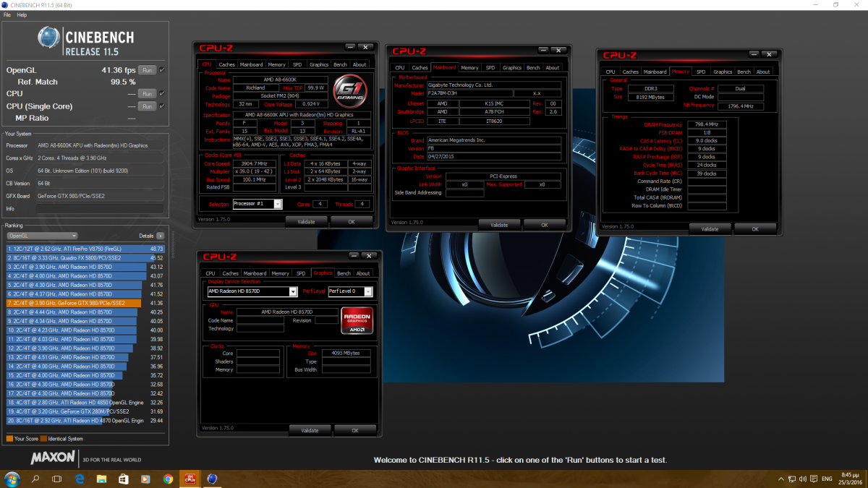Select ranking row 2 Quadro FX 5800
Viewport: 868px width, 488px height.
click(x=85, y=257)
